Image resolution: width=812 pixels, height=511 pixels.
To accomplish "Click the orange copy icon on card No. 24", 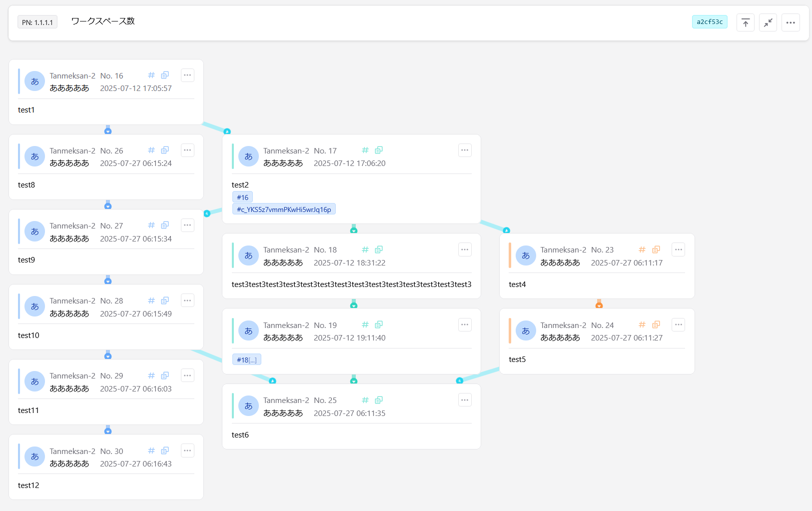I will tap(656, 324).
